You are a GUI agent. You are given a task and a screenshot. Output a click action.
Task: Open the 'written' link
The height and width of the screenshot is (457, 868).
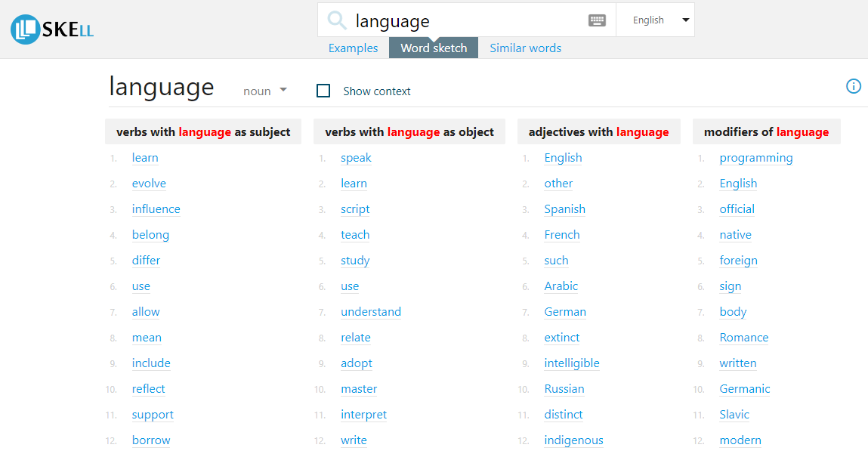(x=738, y=363)
